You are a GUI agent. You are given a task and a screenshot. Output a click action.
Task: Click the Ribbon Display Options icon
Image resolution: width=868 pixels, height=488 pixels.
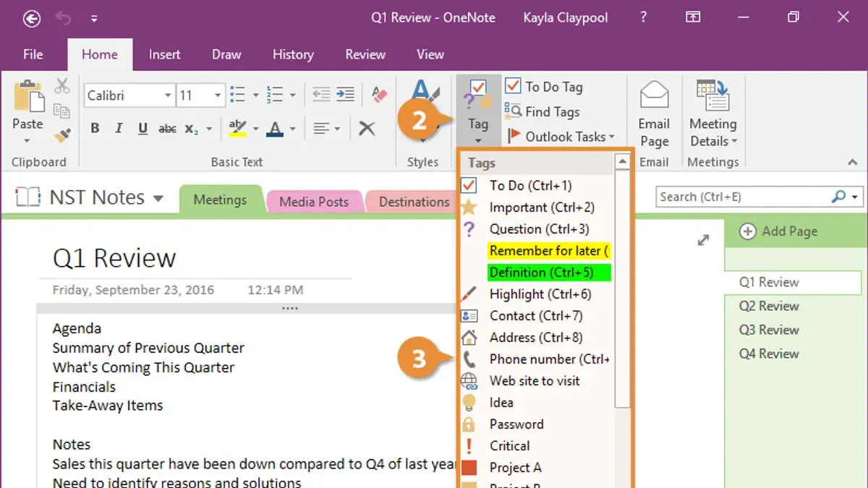(x=693, y=17)
